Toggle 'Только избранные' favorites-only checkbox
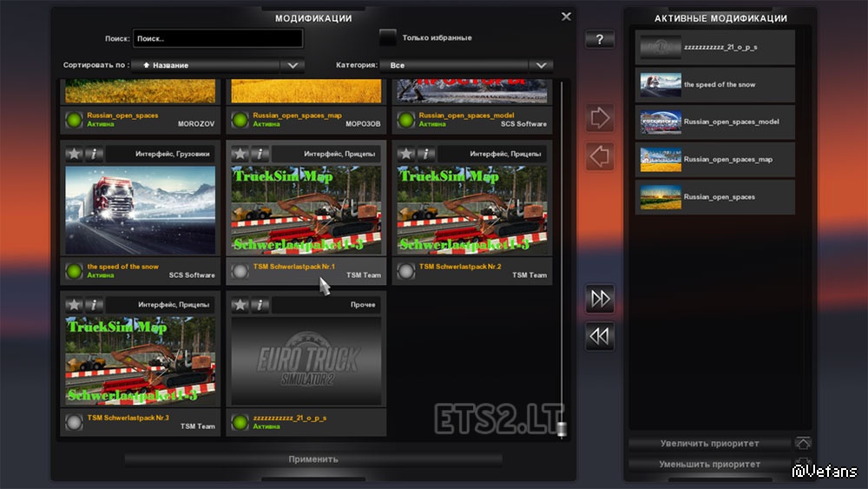The image size is (868, 489). coord(387,37)
